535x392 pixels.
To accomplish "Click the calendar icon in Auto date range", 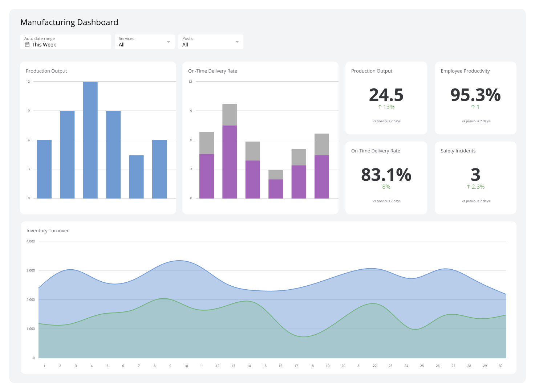I will [x=27, y=44].
